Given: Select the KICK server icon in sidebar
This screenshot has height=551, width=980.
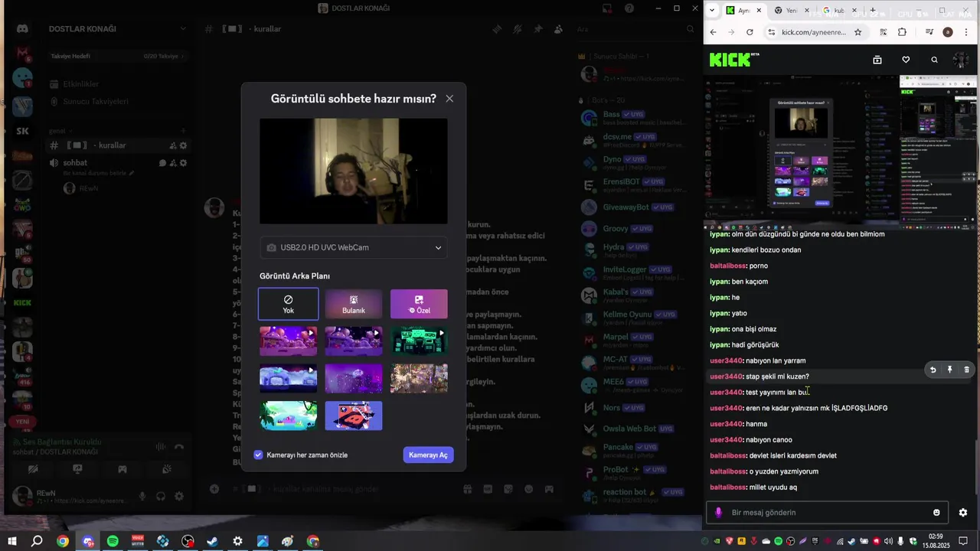Looking at the screenshot, I should tap(22, 302).
